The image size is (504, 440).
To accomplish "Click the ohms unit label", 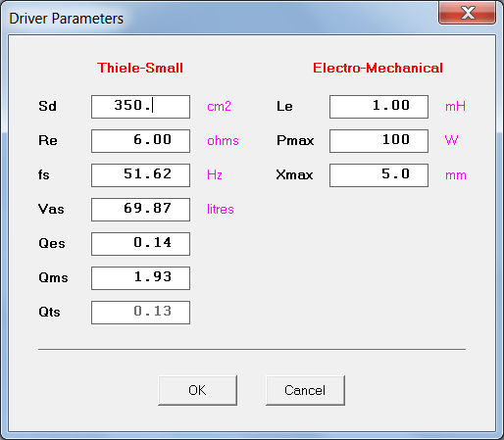I will click(223, 141).
